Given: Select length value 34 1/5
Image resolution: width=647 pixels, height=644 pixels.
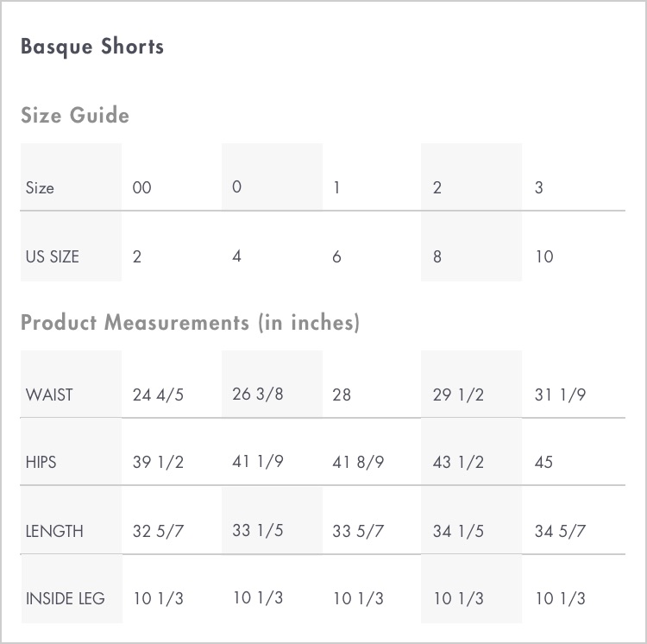Looking at the screenshot, I should click(458, 531).
